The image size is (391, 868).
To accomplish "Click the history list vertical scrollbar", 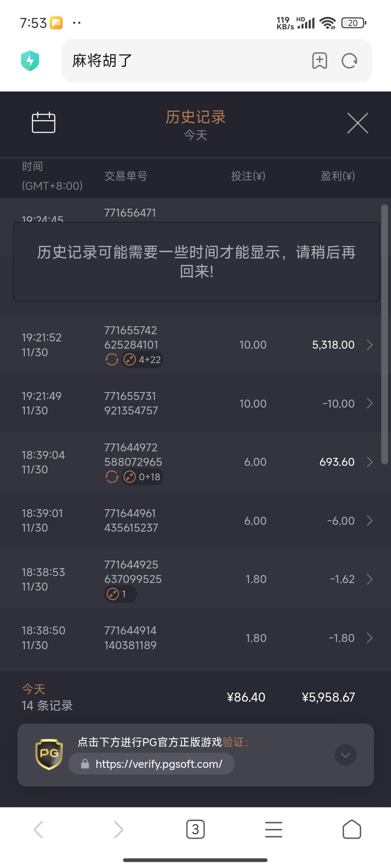I will click(384, 333).
